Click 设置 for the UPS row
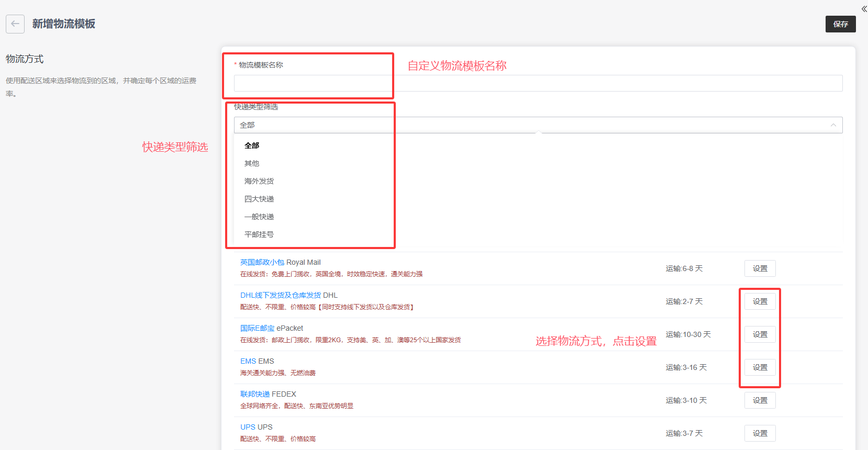Viewport: 868px width, 450px height. [760, 433]
